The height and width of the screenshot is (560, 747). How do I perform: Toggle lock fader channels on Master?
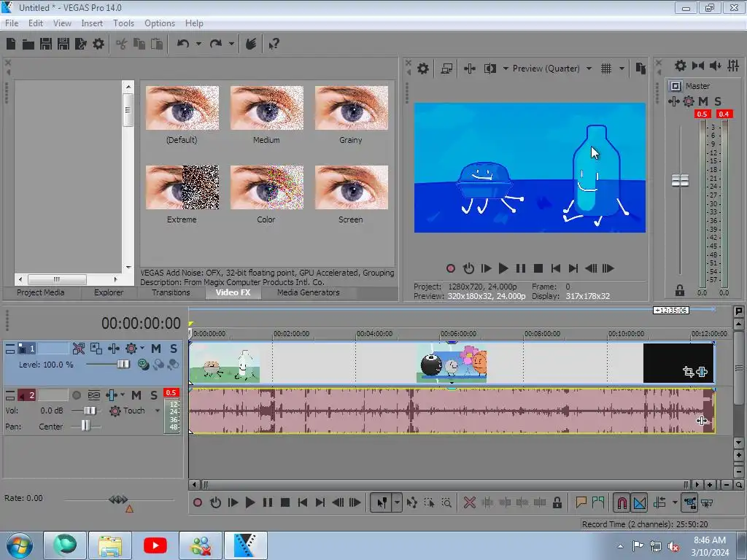pyautogui.click(x=680, y=290)
